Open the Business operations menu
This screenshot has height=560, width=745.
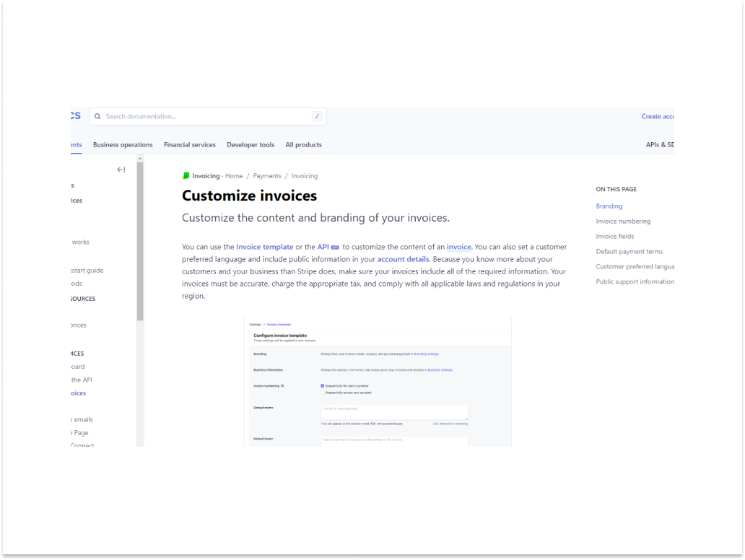coord(123,144)
